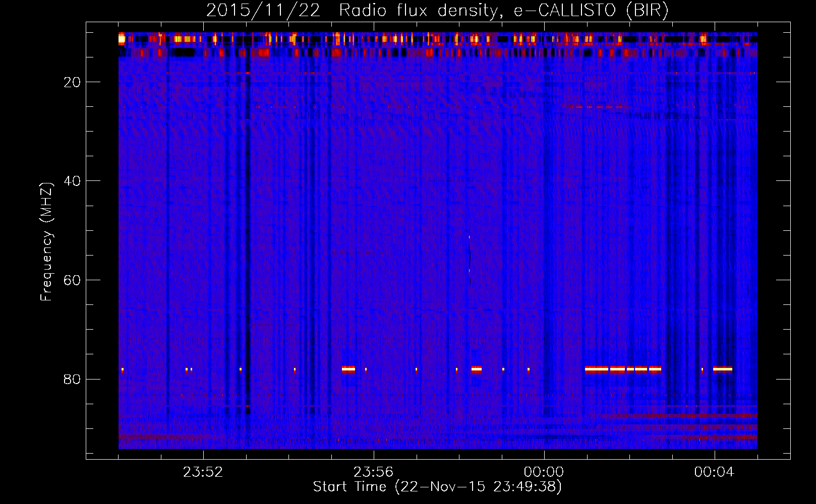Image resolution: width=816 pixels, height=504 pixels.
Task: Click the bright burst at 80 MHz near 00:04
Action: (723, 369)
